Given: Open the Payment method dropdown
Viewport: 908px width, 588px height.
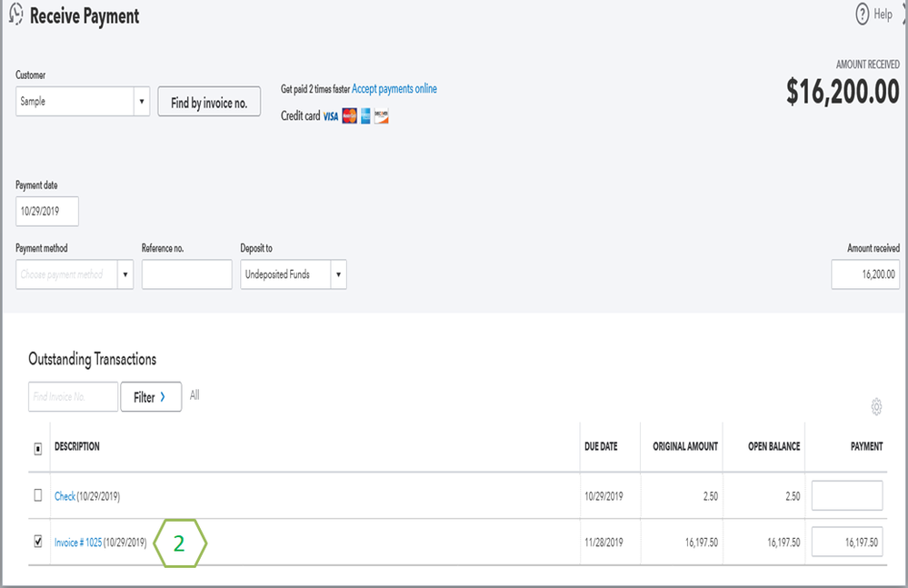Looking at the screenshot, I should [125, 274].
